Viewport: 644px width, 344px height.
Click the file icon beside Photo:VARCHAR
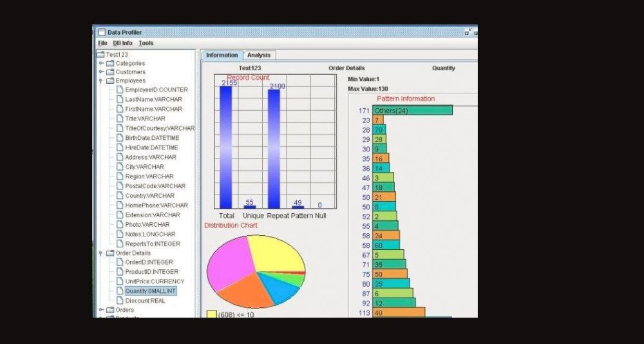click(120, 225)
